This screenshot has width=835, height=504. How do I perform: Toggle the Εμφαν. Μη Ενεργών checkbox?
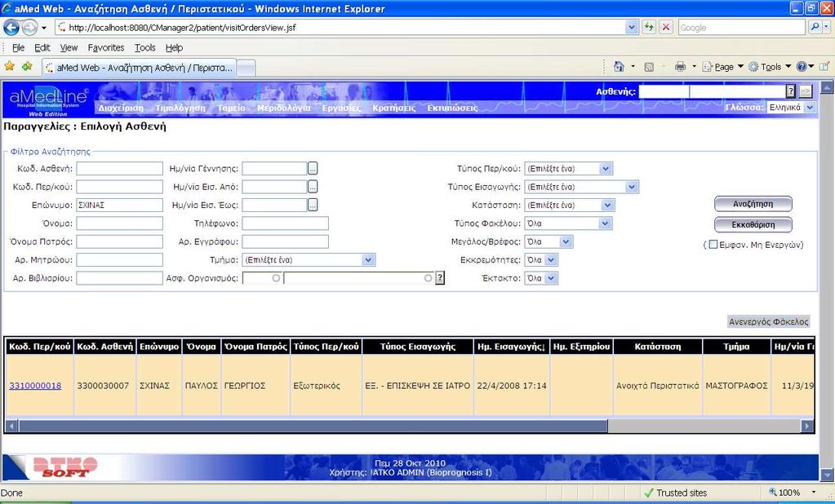[713, 245]
